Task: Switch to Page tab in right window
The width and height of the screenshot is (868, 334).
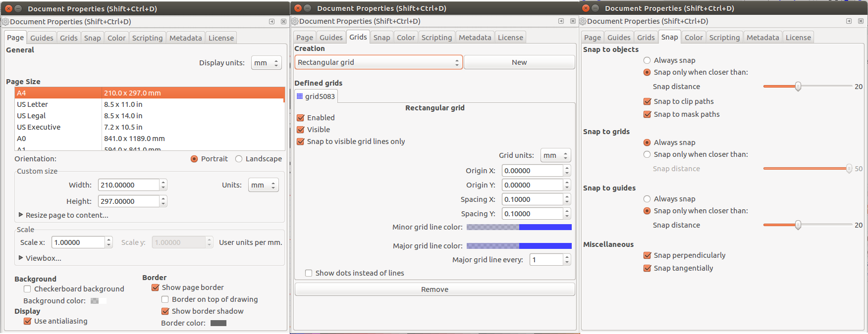Action: coord(593,38)
